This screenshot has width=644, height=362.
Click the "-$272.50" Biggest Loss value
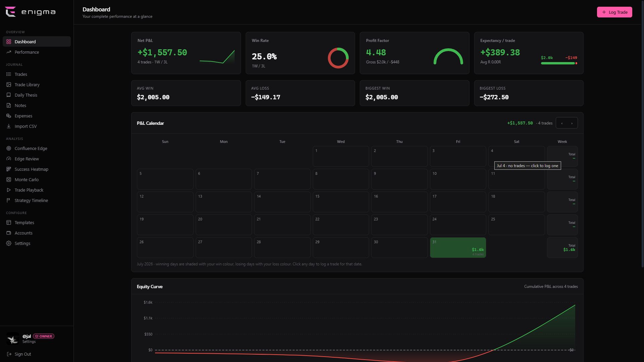point(494,97)
